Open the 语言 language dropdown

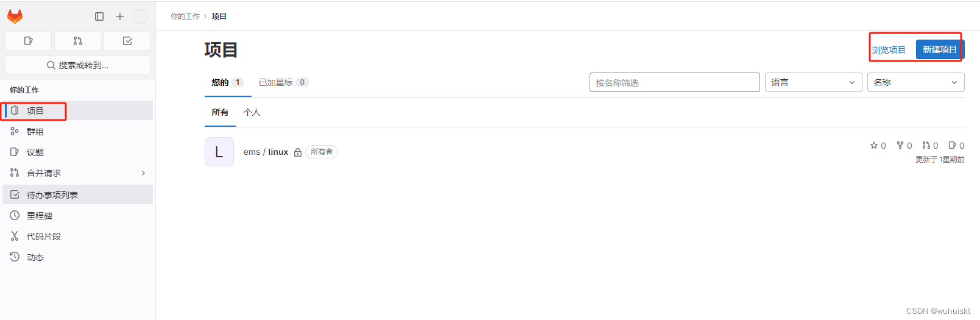click(813, 82)
